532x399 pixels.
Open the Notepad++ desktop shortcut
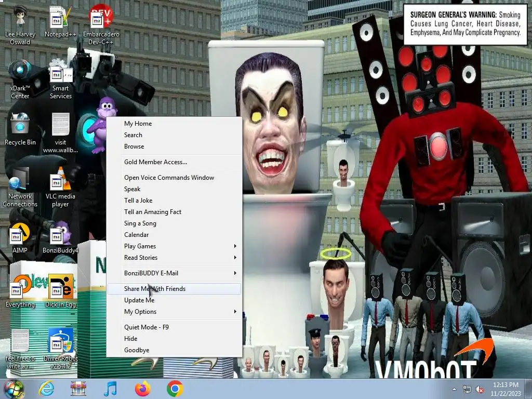[60, 22]
